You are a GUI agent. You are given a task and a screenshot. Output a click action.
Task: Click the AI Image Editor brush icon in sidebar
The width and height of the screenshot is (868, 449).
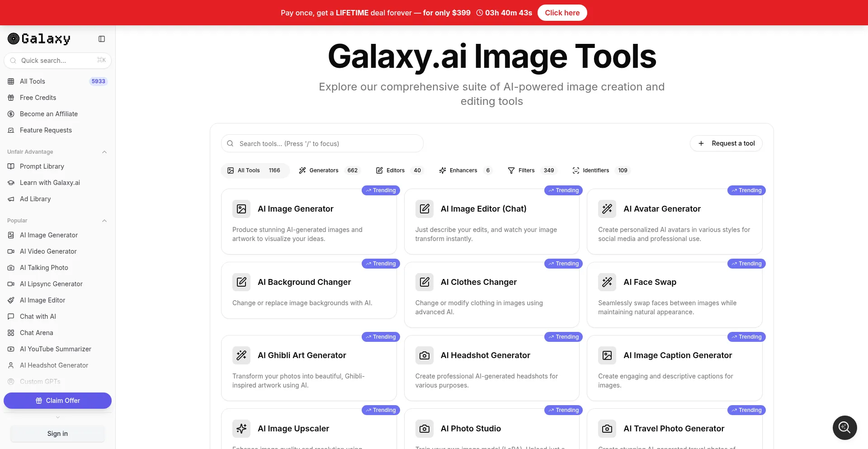(x=11, y=300)
